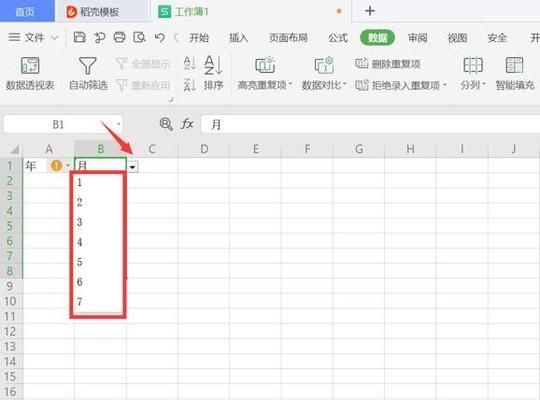Click the Smart Fill (智能填充) icon

[514, 65]
